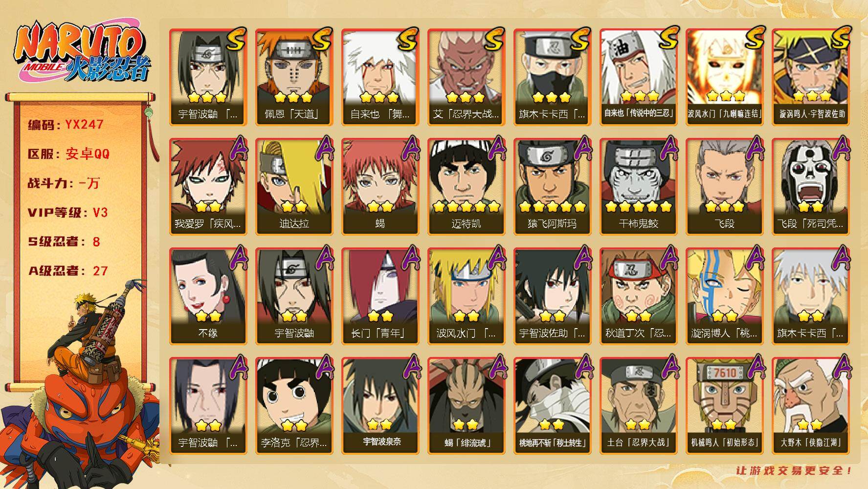Click the A-rank badge on the 蝎 card

pos(410,148)
